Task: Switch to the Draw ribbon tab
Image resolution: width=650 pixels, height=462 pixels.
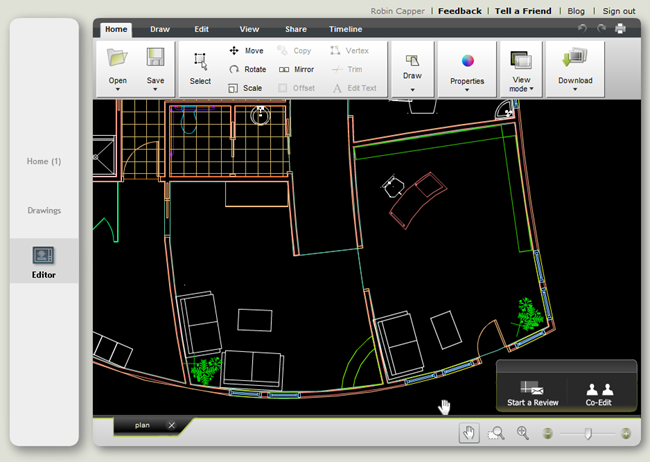Action: click(158, 30)
